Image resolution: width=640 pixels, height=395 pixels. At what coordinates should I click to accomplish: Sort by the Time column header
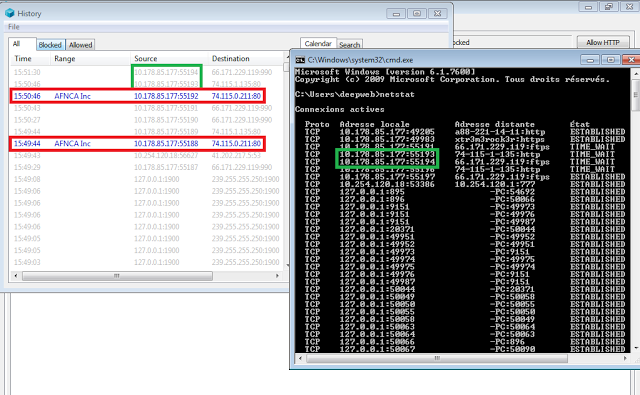[23, 58]
